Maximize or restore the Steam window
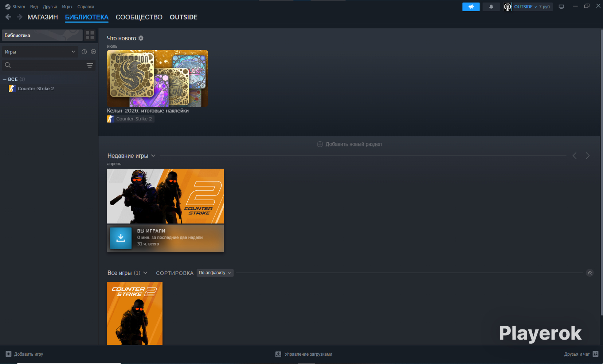The height and width of the screenshot is (364, 603). click(587, 6)
